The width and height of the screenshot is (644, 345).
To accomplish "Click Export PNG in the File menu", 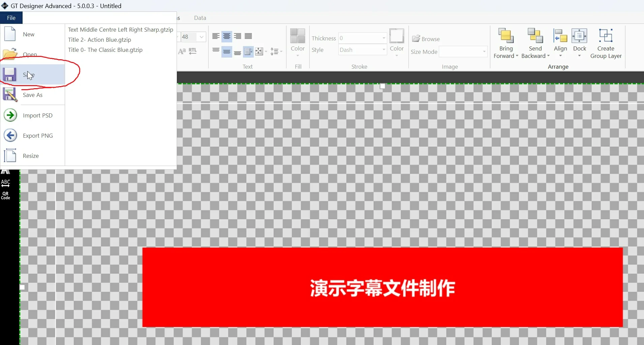I will [x=38, y=135].
